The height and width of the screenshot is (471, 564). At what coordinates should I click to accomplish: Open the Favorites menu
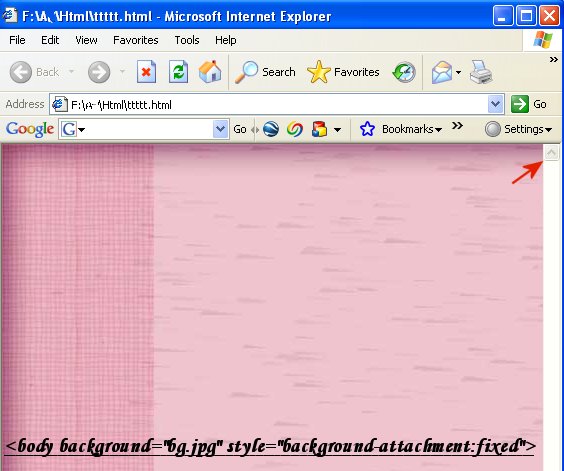pos(136,40)
